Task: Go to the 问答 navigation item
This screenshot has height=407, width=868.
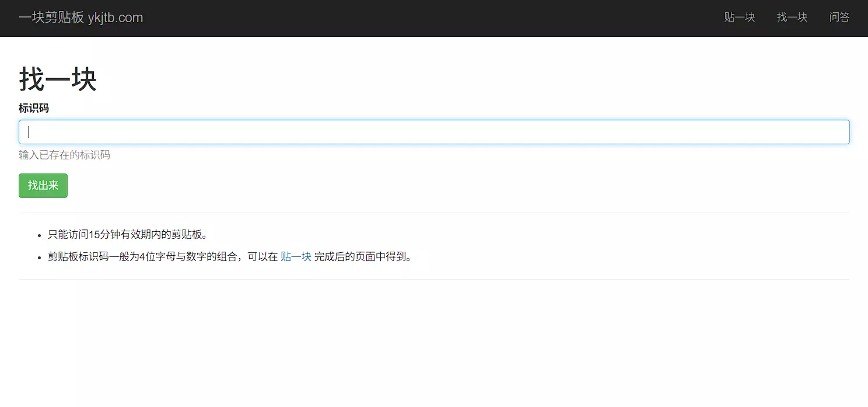Action: tap(839, 18)
